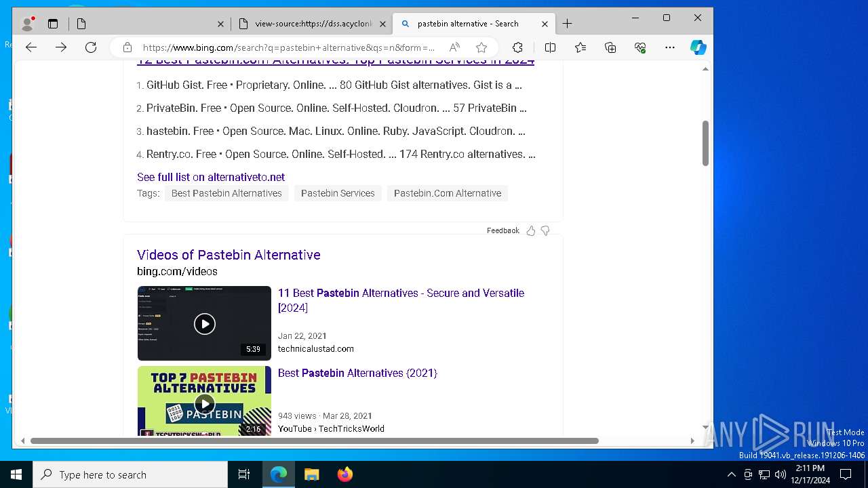Switch to the pastebin alternative Search tab
Image resolution: width=868 pixels, height=488 pixels.
(474, 24)
